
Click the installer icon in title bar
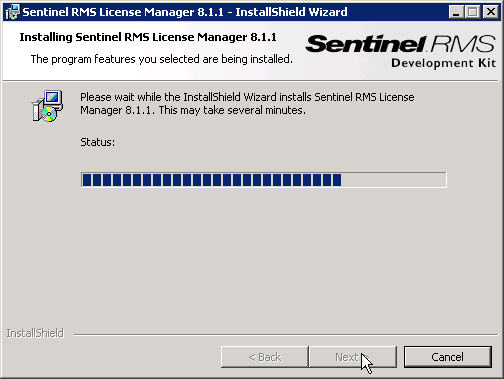click(x=12, y=12)
